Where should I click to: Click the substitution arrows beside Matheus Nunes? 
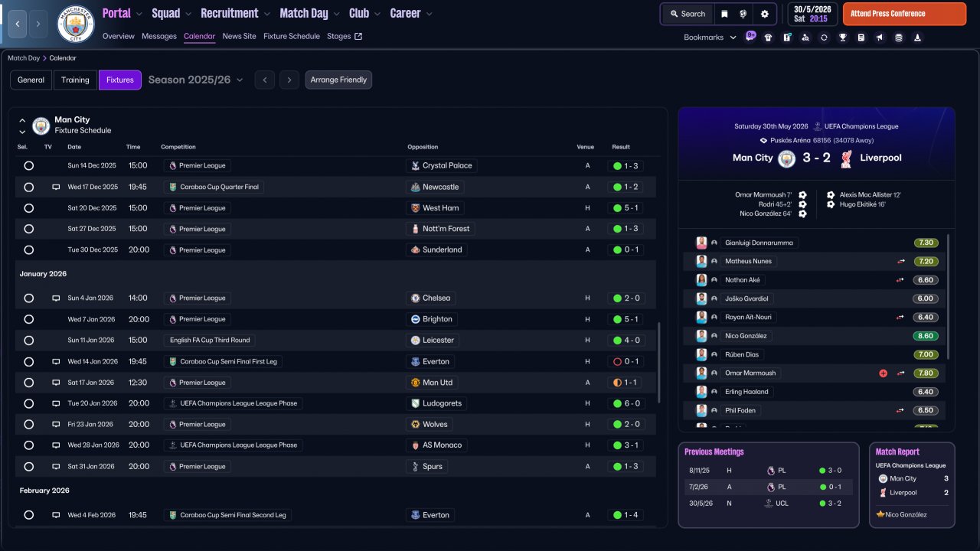click(x=901, y=262)
